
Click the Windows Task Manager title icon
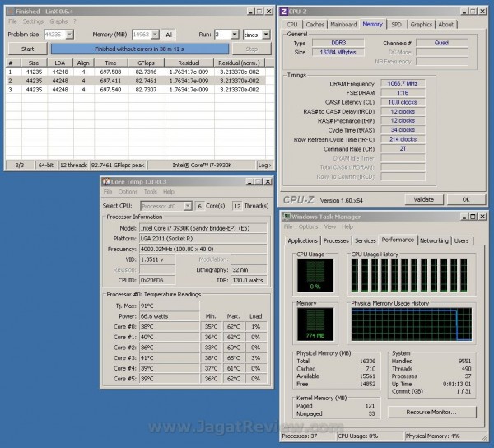click(287, 217)
